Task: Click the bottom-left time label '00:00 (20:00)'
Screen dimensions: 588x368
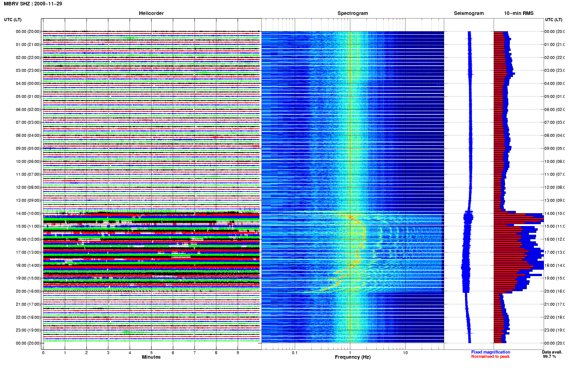Action: [x=28, y=343]
